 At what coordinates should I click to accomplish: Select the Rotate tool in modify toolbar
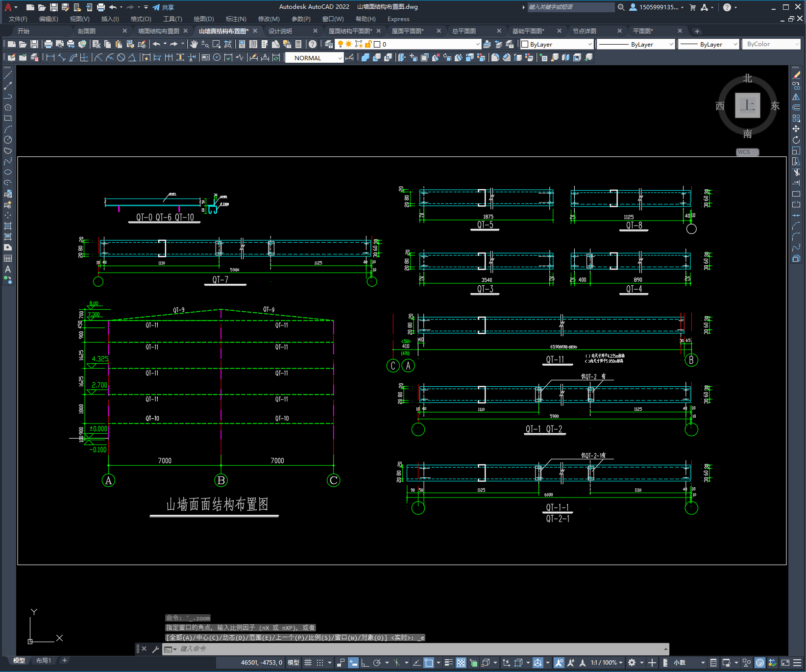796,140
